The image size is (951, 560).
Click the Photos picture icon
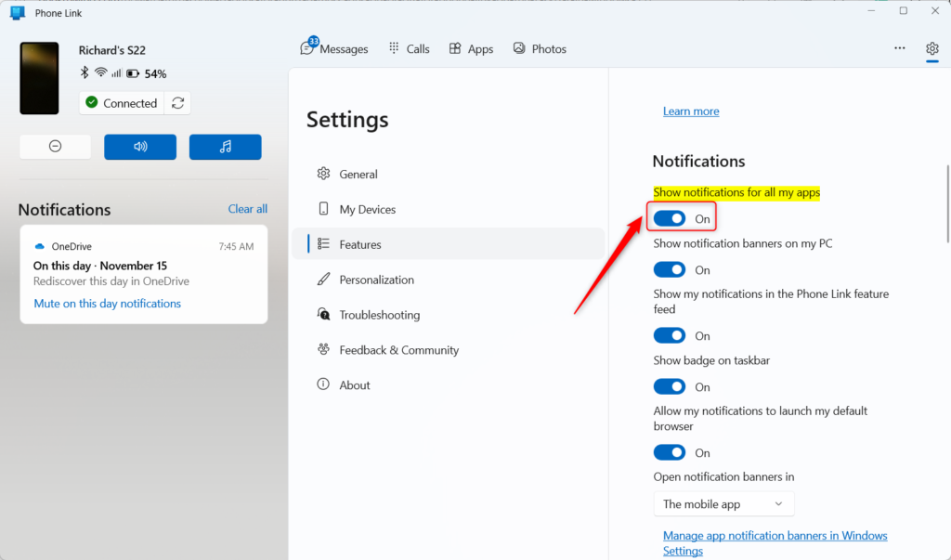click(519, 48)
